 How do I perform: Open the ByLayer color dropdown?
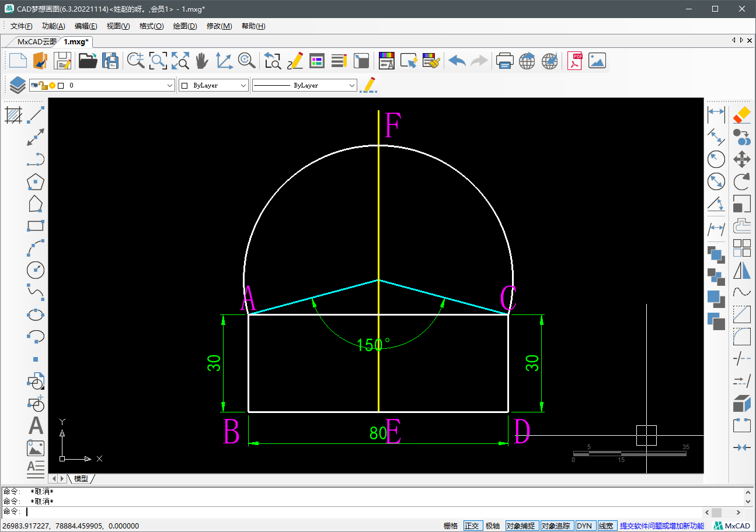coord(214,85)
